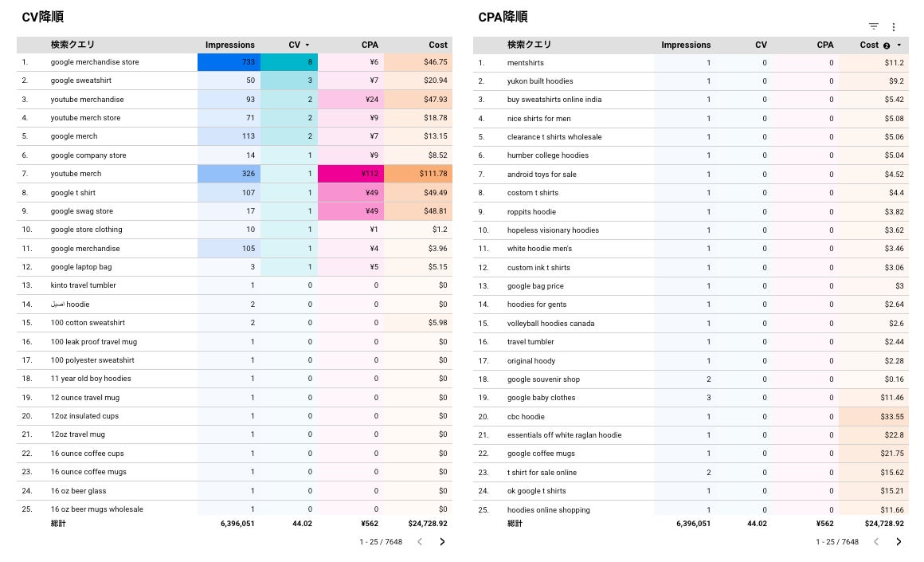Toggle the Cost sort arrow in CPA降順
924x562 pixels.
[899, 45]
